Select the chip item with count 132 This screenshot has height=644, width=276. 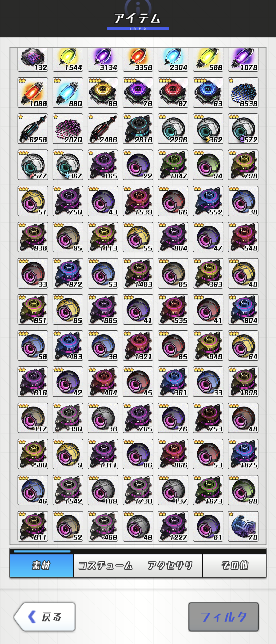coord(33,59)
